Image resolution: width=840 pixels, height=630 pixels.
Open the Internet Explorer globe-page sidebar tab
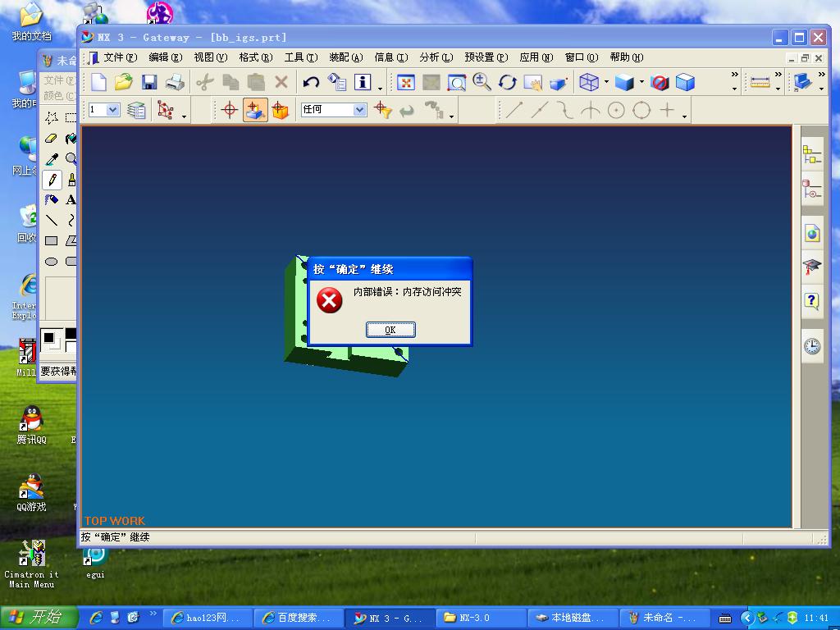point(812,233)
